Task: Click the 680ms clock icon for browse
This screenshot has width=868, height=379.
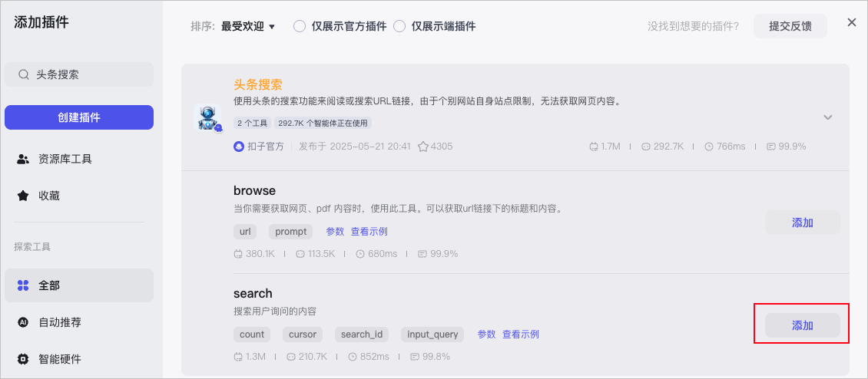Action: (360, 254)
